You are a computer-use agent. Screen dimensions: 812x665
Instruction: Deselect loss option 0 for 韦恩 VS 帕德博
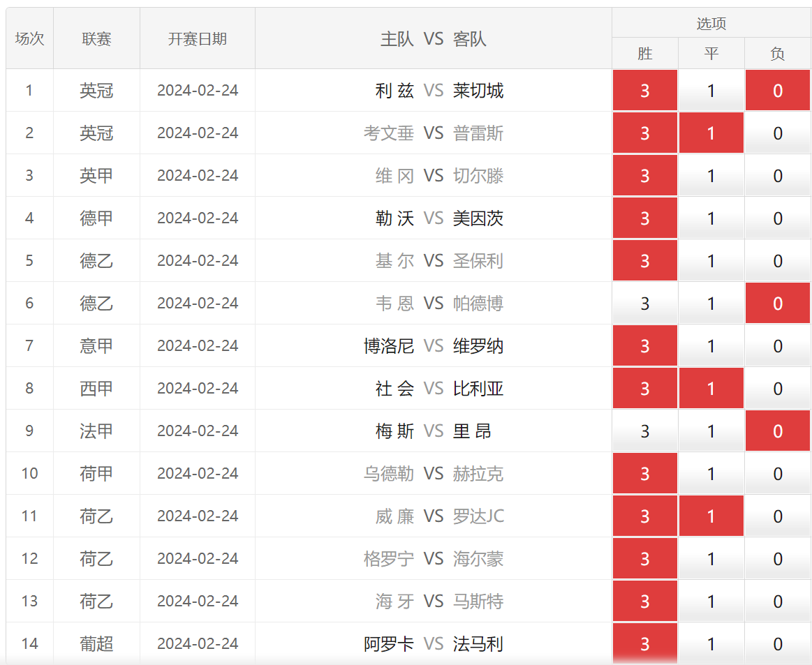[x=777, y=304]
